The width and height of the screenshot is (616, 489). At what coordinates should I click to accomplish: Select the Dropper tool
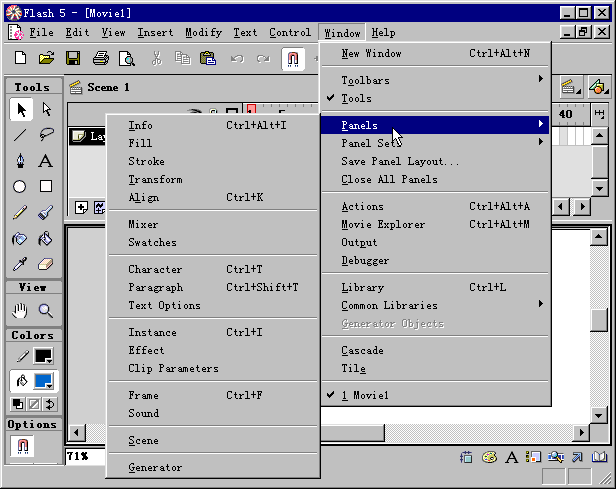[x=20, y=264]
